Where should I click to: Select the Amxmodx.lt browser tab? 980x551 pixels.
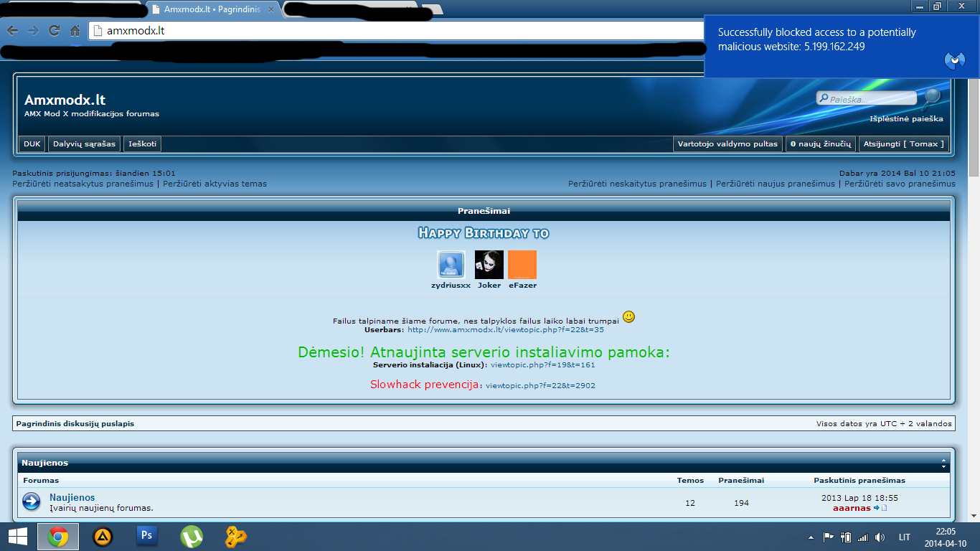click(x=212, y=9)
